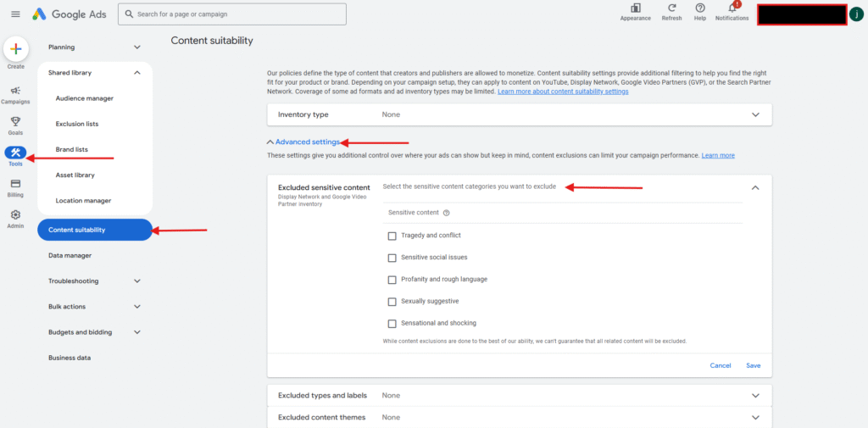Open Learn more link under Advanced settings
The width and height of the screenshot is (868, 428).
click(x=718, y=156)
